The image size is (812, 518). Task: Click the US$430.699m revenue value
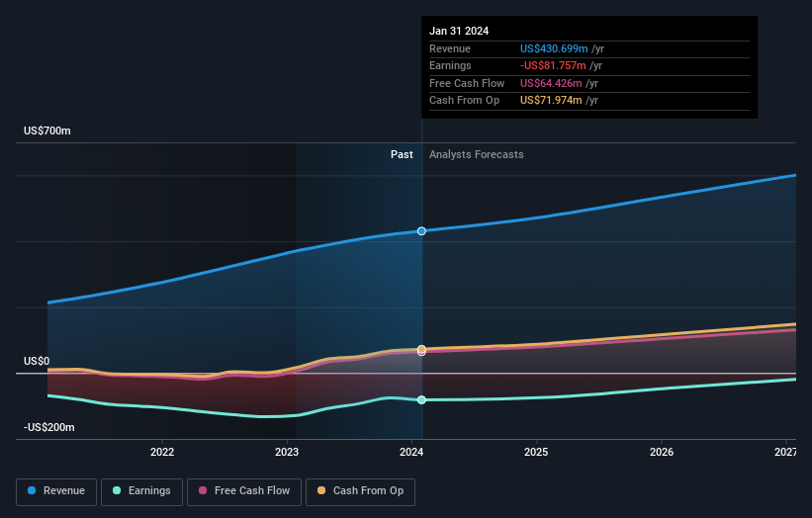pyautogui.click(x=554, y=48)
